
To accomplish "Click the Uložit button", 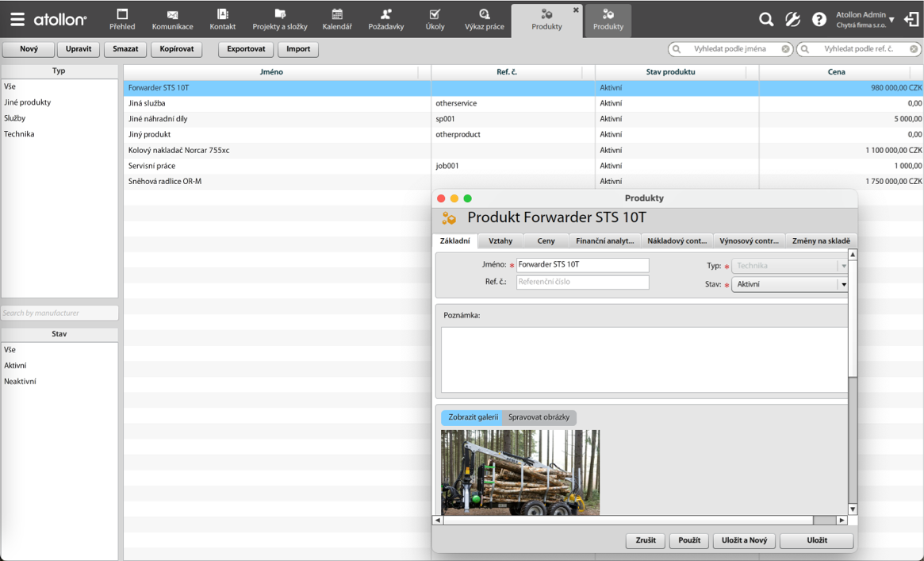I will pyautogui.click(x=816, y=540).
